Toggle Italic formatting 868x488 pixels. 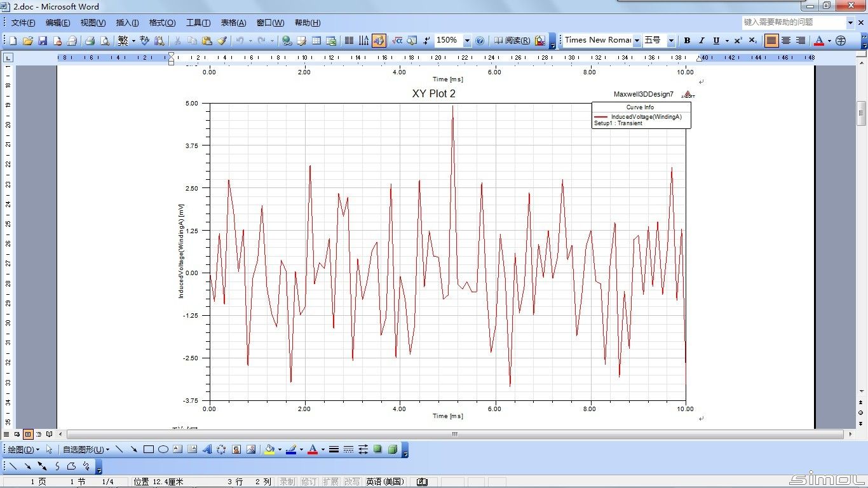pyautogui.click(x=702, y=41)
